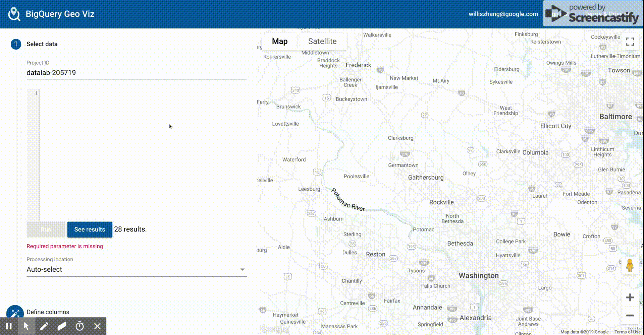644x335 pixels.
Task: Click the Washington label on map
Action: pos(479,276)
